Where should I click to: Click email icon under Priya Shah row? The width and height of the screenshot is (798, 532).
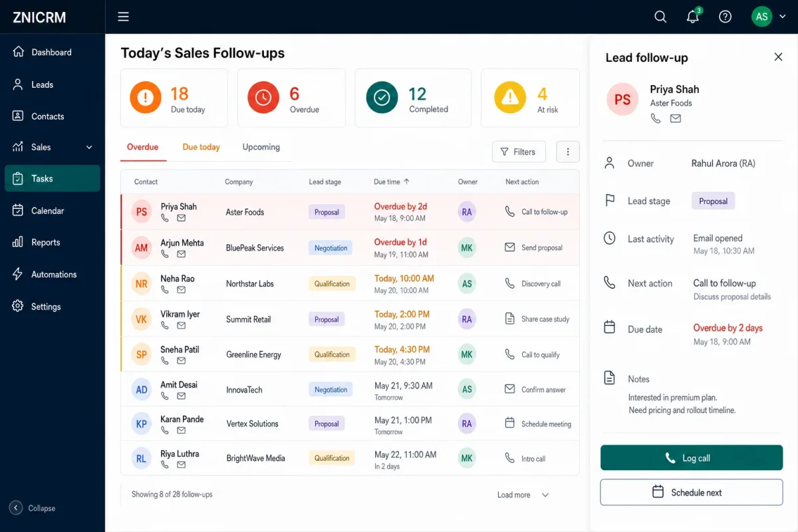click(181, 217)
